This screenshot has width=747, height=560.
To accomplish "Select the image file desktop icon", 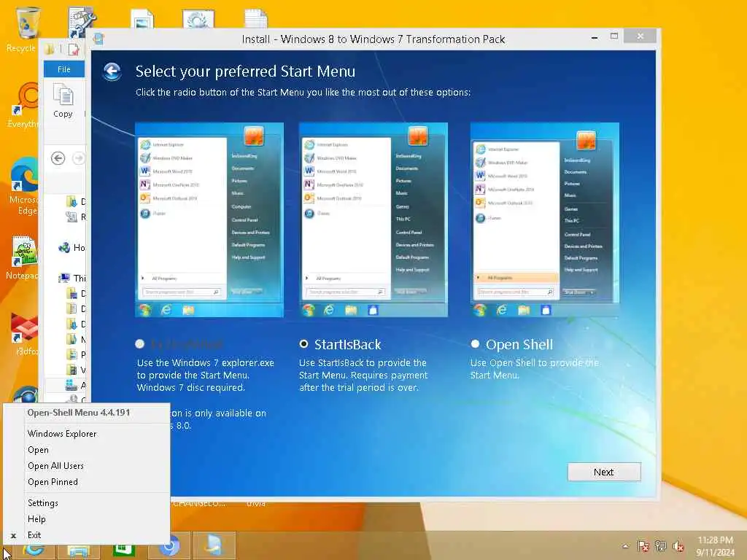I will [142, 19].
